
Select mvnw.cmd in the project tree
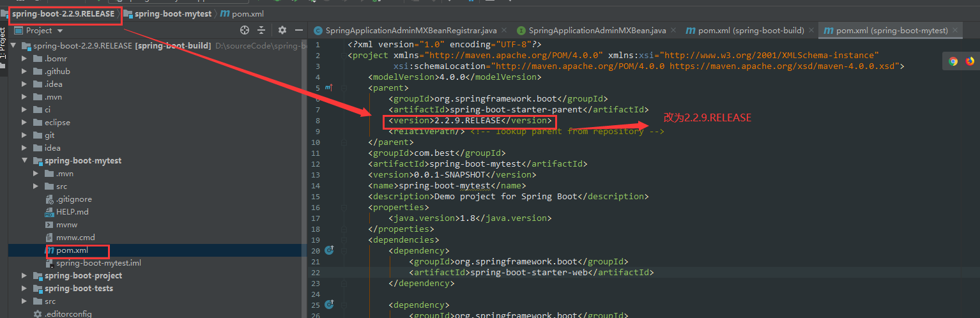(x=75, y=238)
